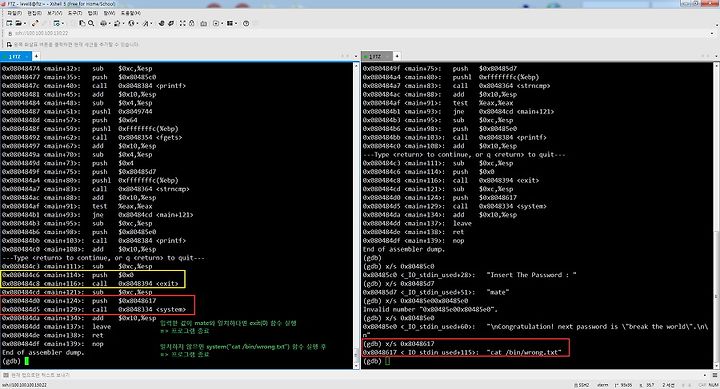Viewport: 720px width, 389px height.
Task: Click the compose bar icon at bottom left
Action: click(x=6, y=375)
